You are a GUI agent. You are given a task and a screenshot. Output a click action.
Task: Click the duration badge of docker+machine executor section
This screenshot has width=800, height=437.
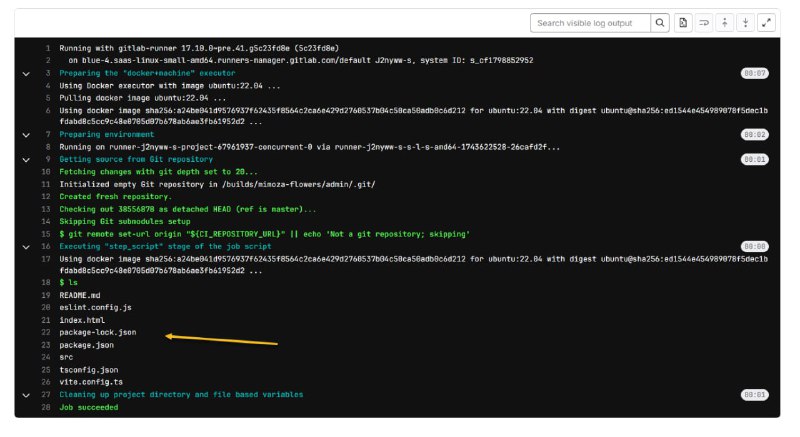pos(755,73)
